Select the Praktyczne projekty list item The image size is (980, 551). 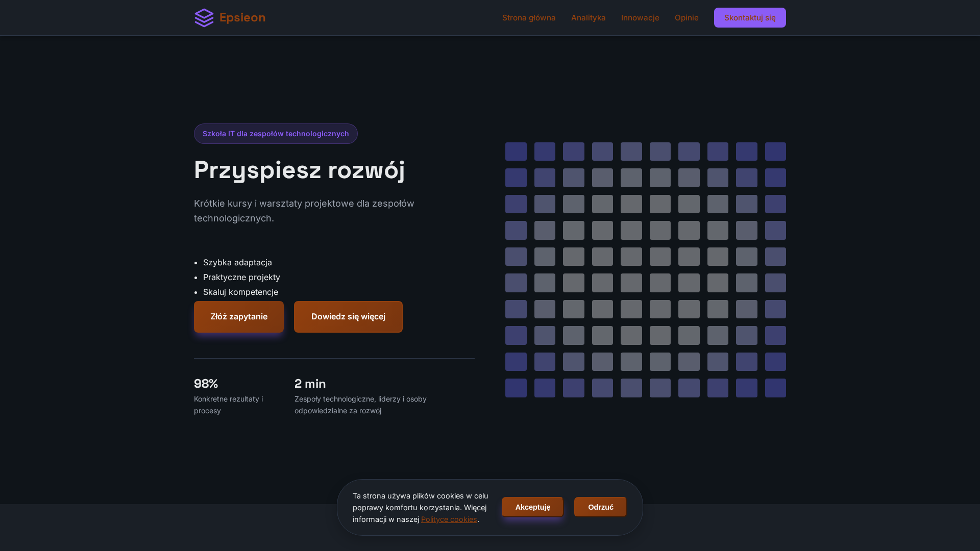(241, 277)
